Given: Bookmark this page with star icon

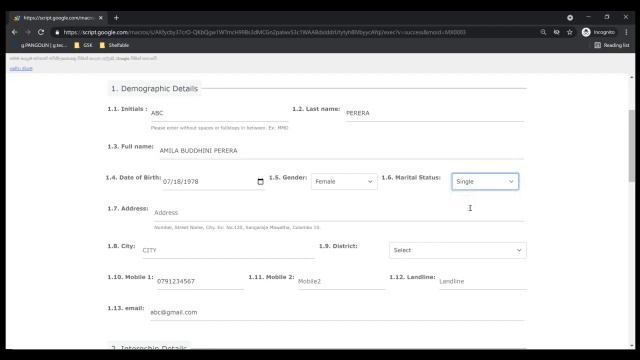Looking at the screenshot, I should [570, 32].
